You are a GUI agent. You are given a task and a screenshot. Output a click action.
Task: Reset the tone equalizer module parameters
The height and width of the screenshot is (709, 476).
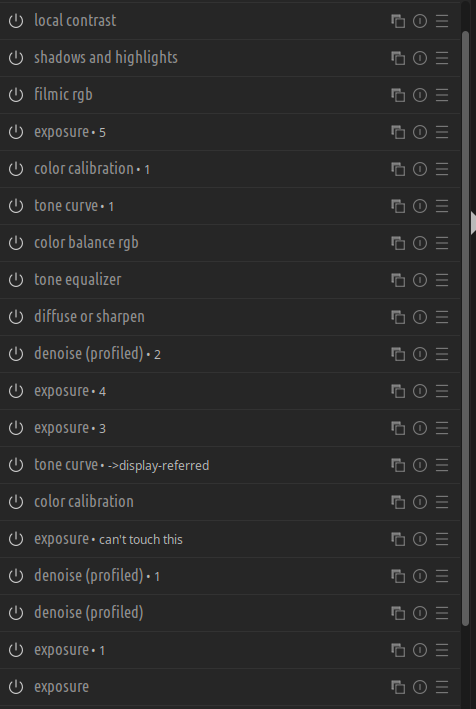420,280
